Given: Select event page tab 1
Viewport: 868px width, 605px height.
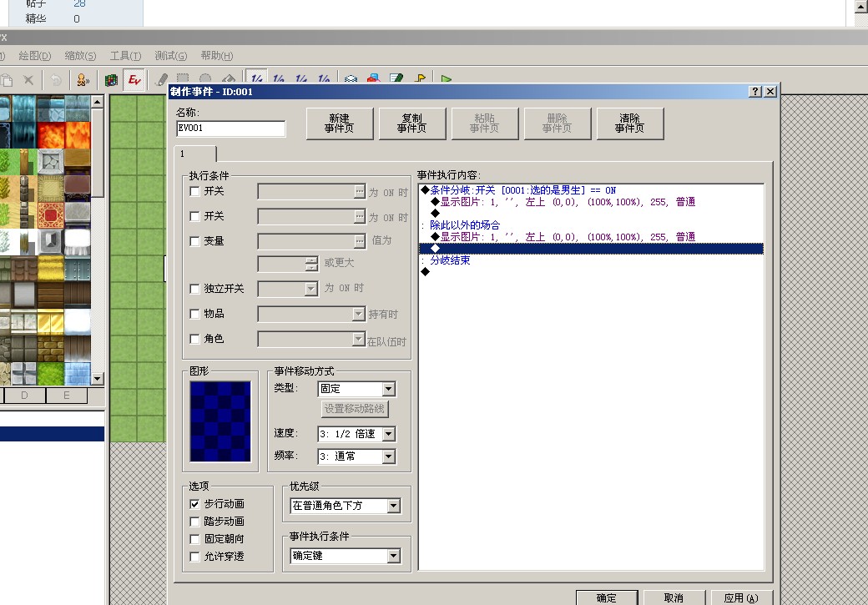Looking at the screenshot, I should [194, 154].
